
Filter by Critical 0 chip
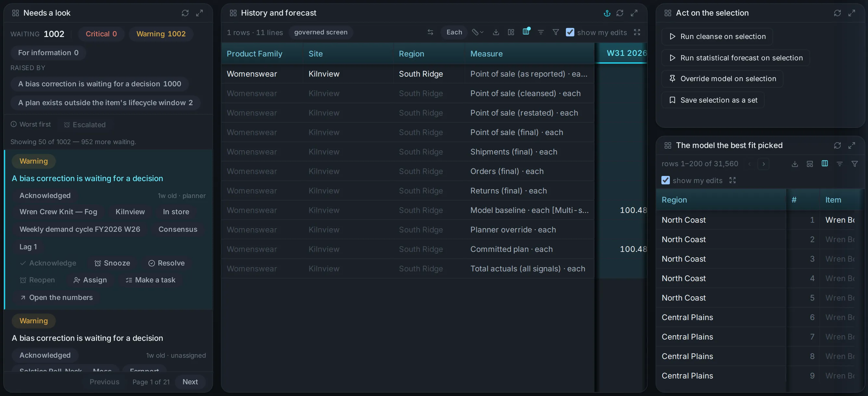(x=101, y=34)
